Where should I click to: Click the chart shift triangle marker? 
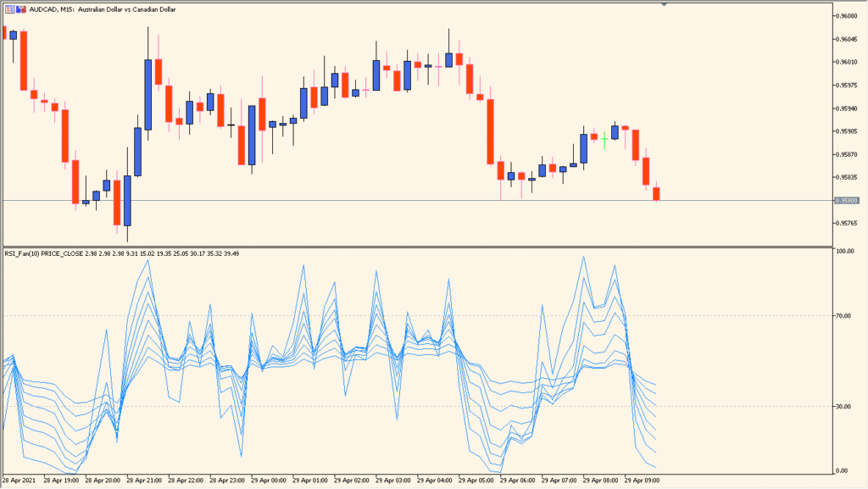[664, 4]
